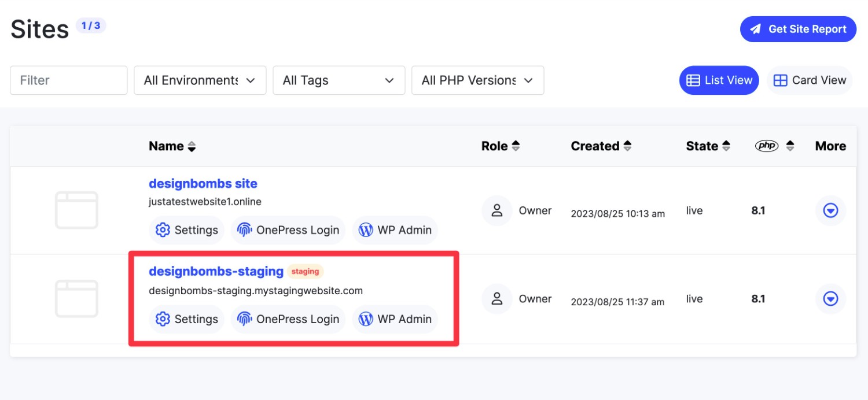Click the WordPress logo in designbombs site WP Admin
This screenshot has width=868, height=400.
366,230
